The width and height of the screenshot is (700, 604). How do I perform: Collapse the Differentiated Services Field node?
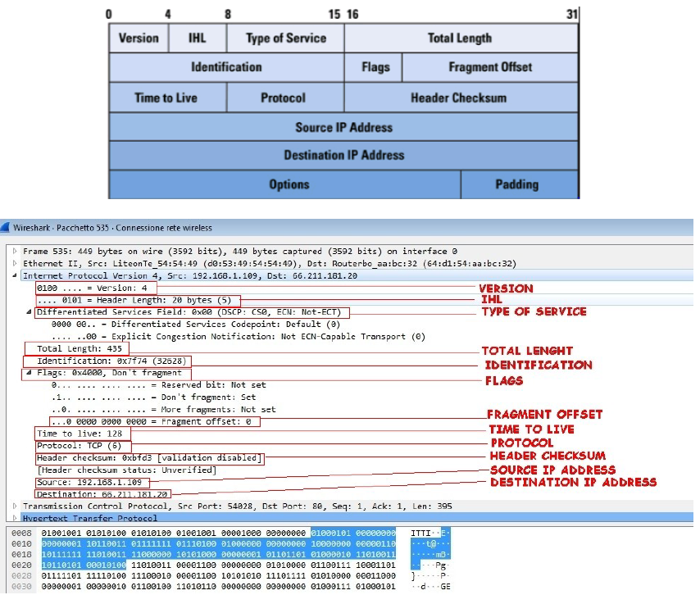click(30, 313)
